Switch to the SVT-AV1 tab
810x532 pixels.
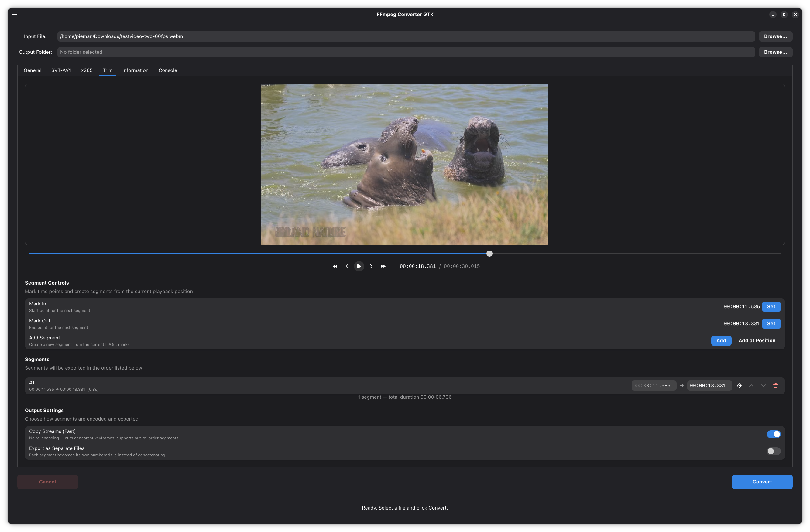coord(61,70)
